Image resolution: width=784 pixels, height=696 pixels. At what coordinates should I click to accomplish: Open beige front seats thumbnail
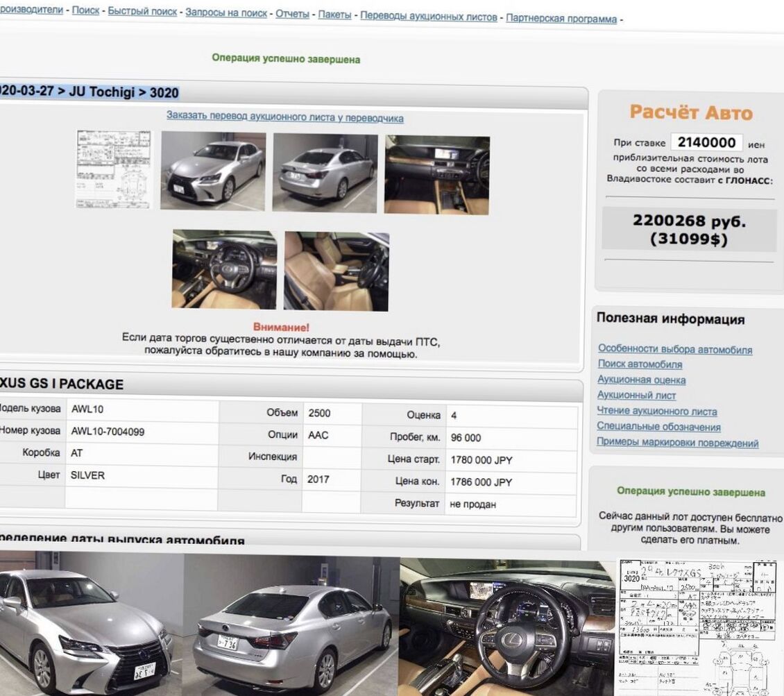(336, 271)
